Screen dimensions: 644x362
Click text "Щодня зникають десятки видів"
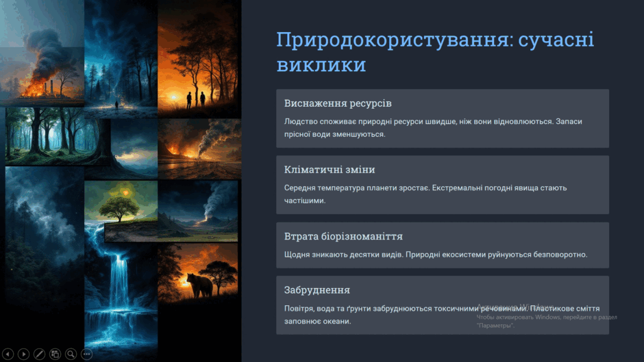[x=344, y=255]
